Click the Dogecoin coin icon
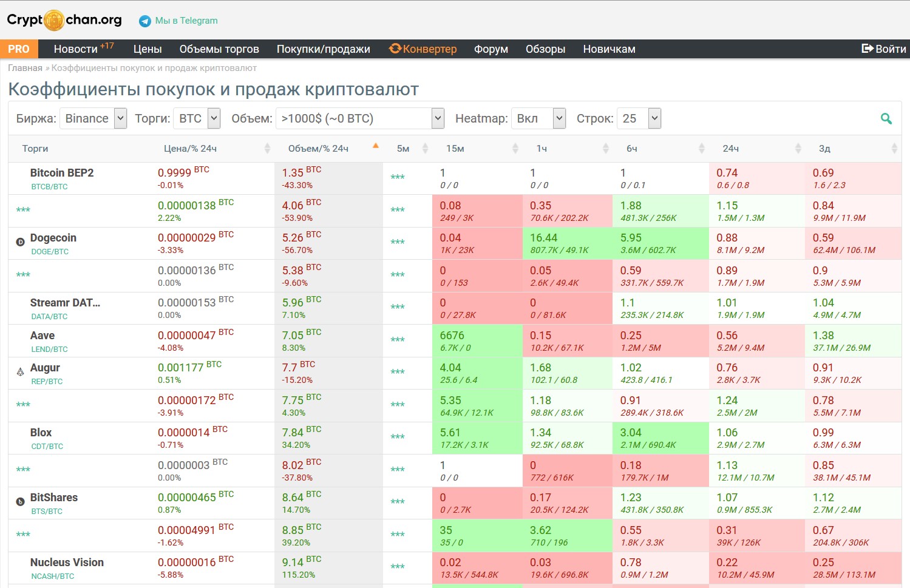Viewport: 910px width, 588px height. click(20, 242)
